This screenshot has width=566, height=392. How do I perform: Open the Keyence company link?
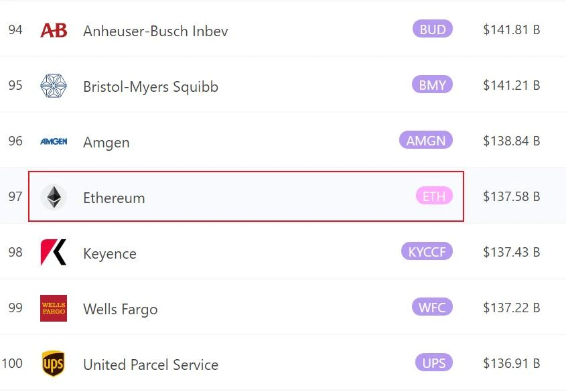(x=110, y=254)
